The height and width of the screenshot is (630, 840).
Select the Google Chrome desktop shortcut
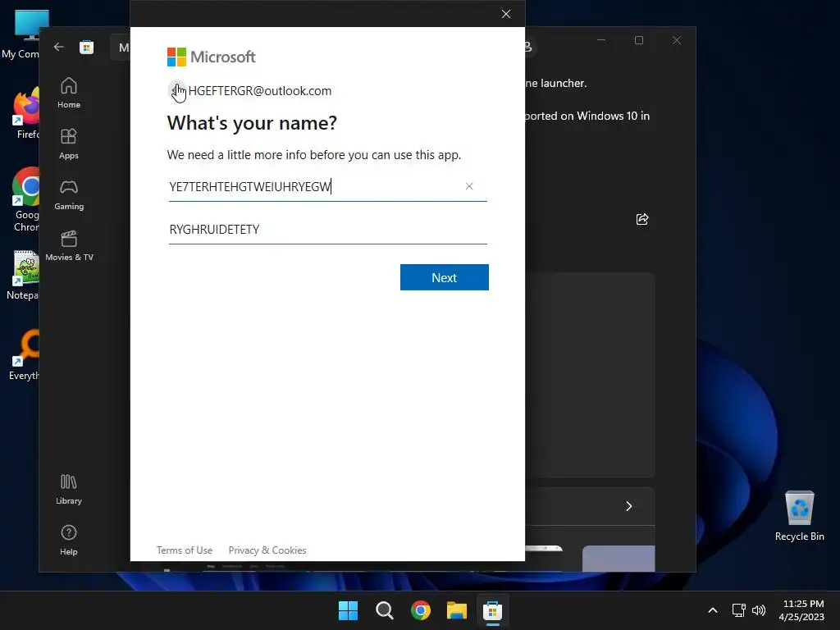point(25,199)
